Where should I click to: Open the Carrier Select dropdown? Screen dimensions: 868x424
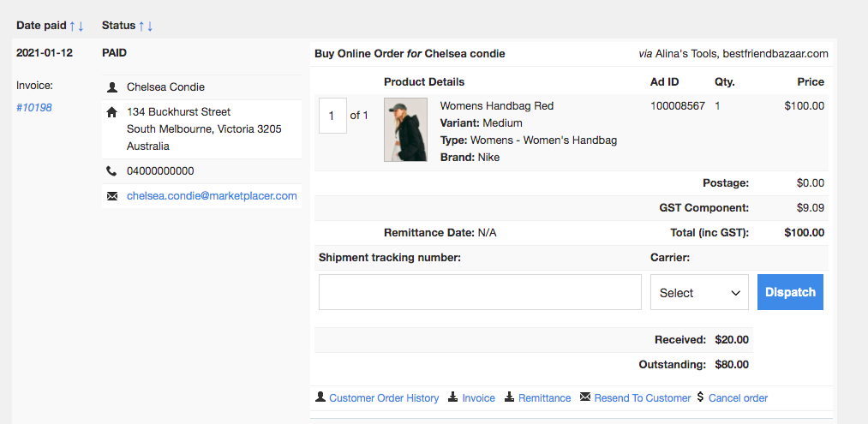coord(699,292)
